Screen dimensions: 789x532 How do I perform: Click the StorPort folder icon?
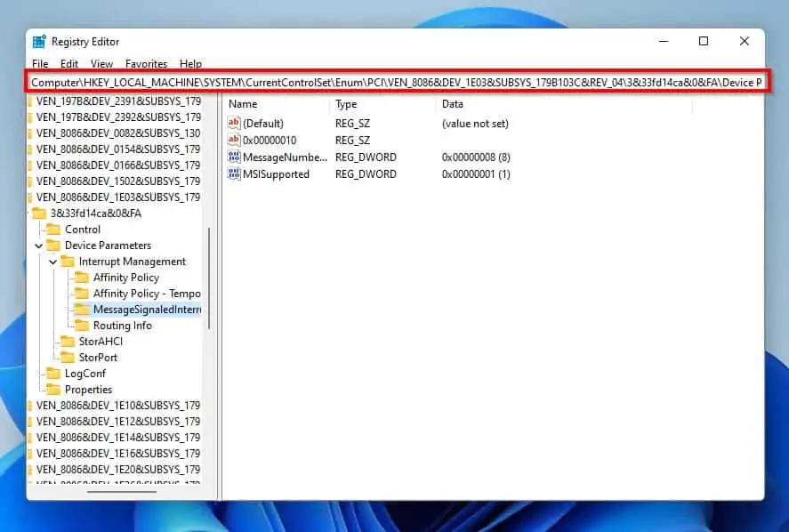click(x=68, y=358)
